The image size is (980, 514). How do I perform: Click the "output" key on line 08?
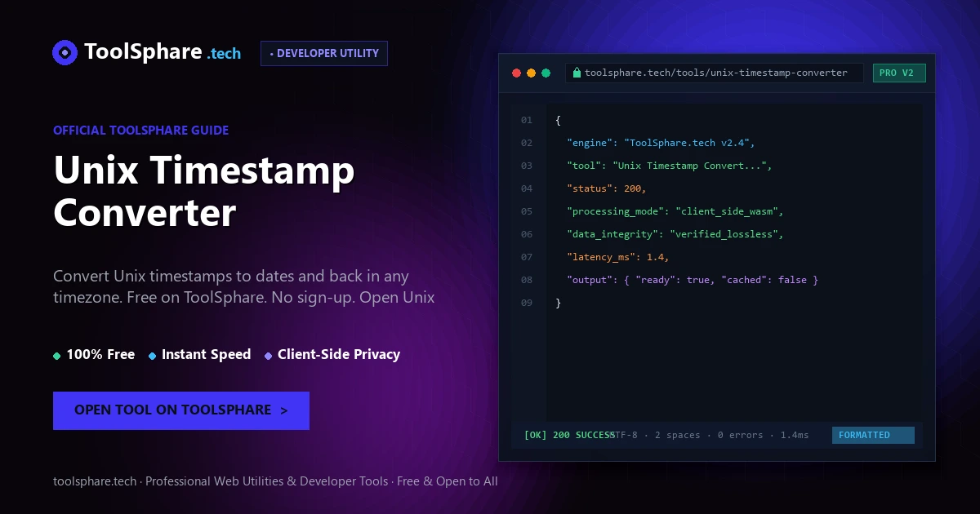coord(589,280)
